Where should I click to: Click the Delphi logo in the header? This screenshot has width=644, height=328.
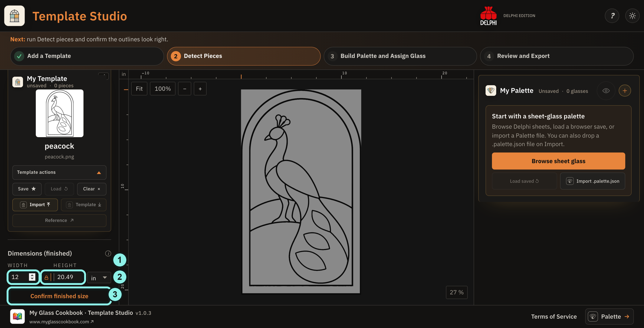[x=488, y=16]
